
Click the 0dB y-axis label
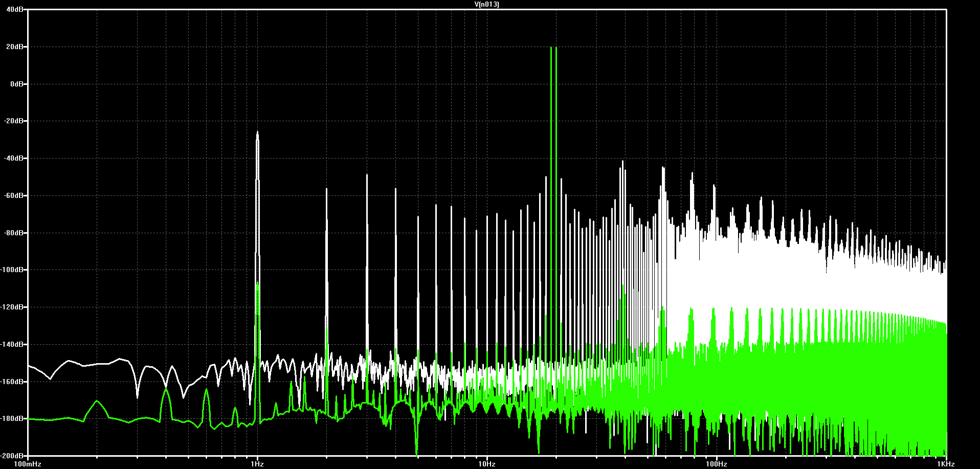17,84
